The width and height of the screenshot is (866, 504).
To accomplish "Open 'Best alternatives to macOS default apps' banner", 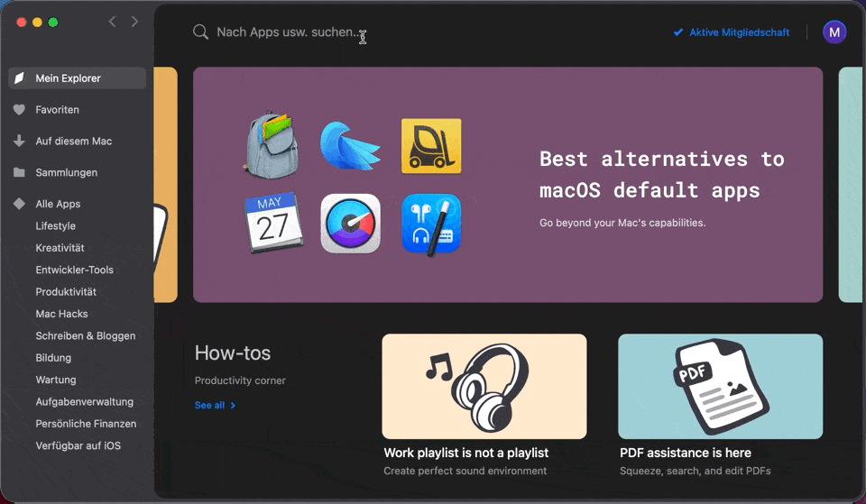I will [x=508, y=184].
